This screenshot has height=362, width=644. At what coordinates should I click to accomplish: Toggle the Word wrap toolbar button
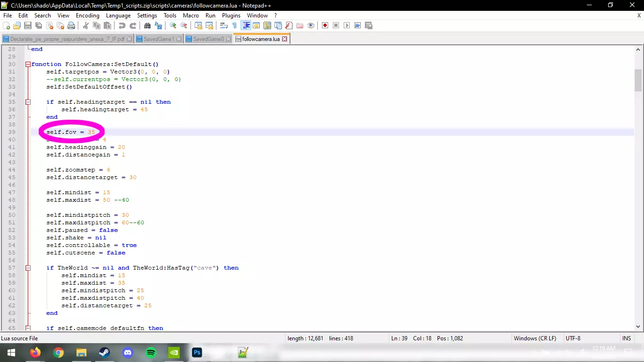pos(224,25)
